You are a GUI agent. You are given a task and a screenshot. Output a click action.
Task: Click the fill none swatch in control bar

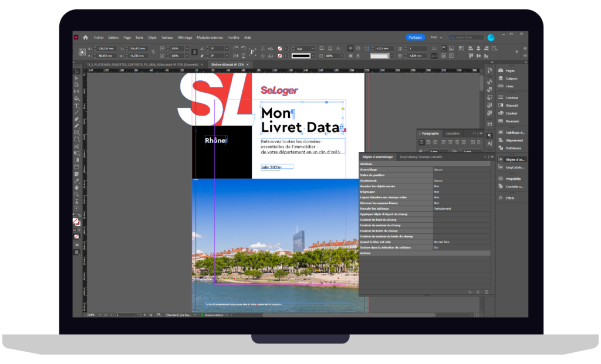coord(280,49)
